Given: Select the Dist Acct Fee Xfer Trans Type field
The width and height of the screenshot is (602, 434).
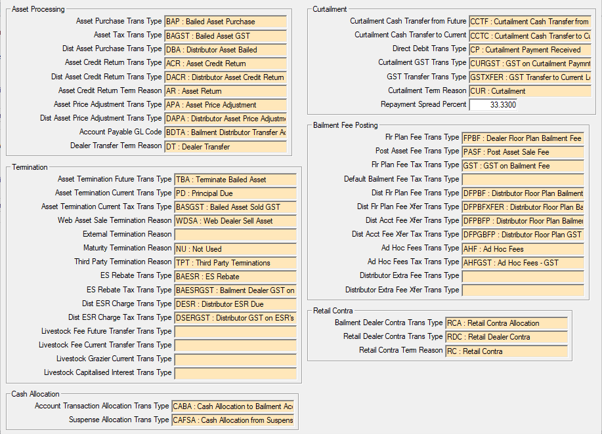Looking at the screenshot, I should coord(523,221).
